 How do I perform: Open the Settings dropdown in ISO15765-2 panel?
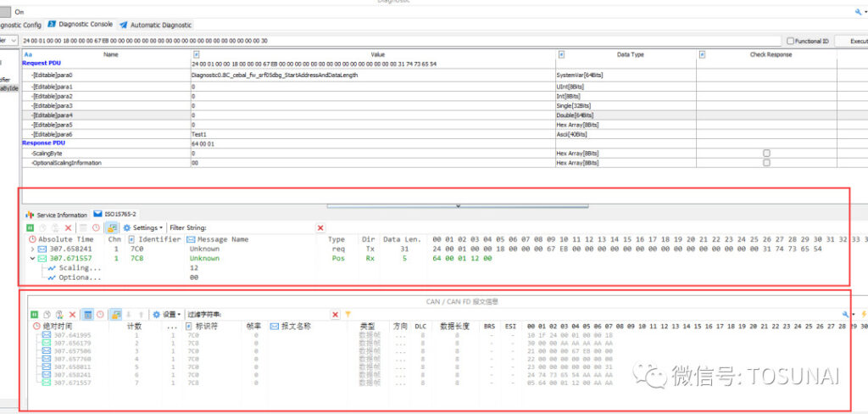point(142,227)
